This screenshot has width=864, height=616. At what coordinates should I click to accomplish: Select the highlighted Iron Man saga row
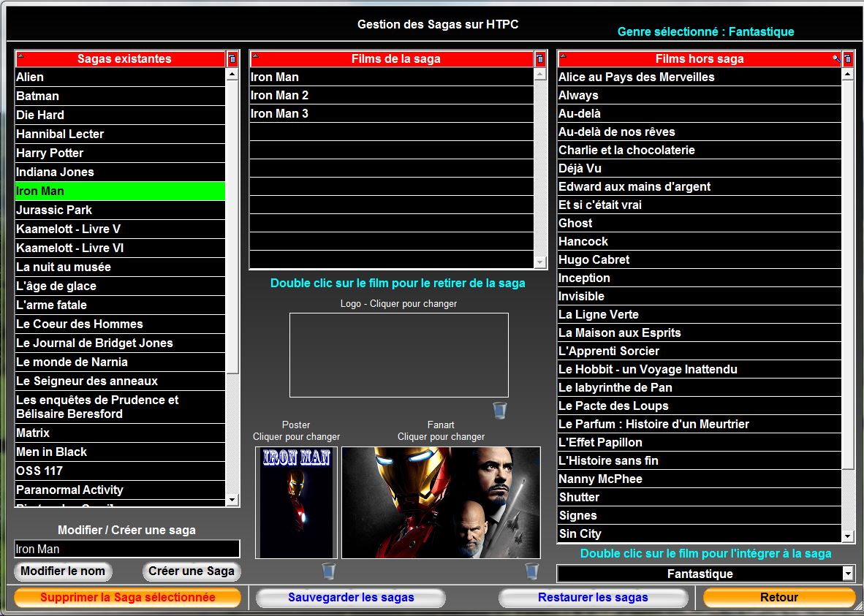click(120, 191)
